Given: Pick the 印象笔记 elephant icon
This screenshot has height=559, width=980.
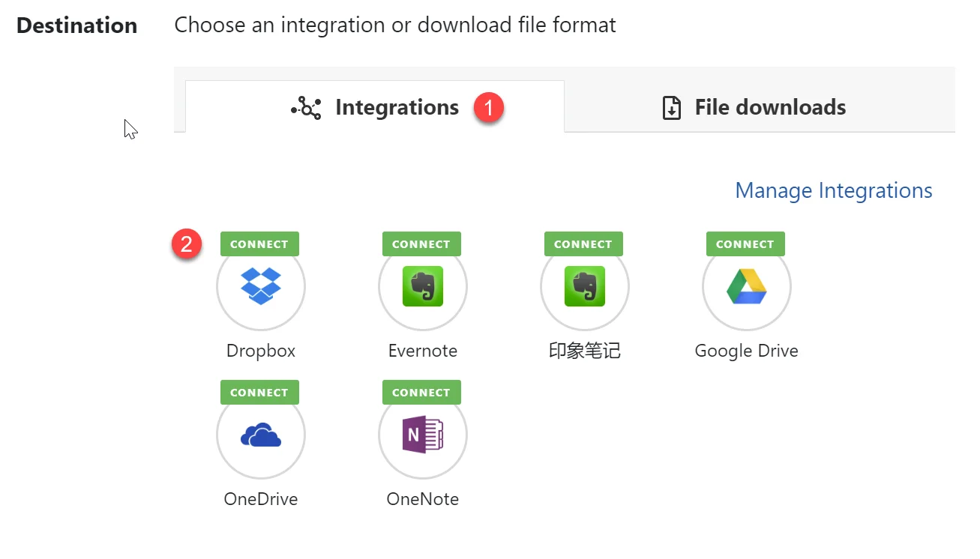Looking at the screenshot, I should 585,286.
